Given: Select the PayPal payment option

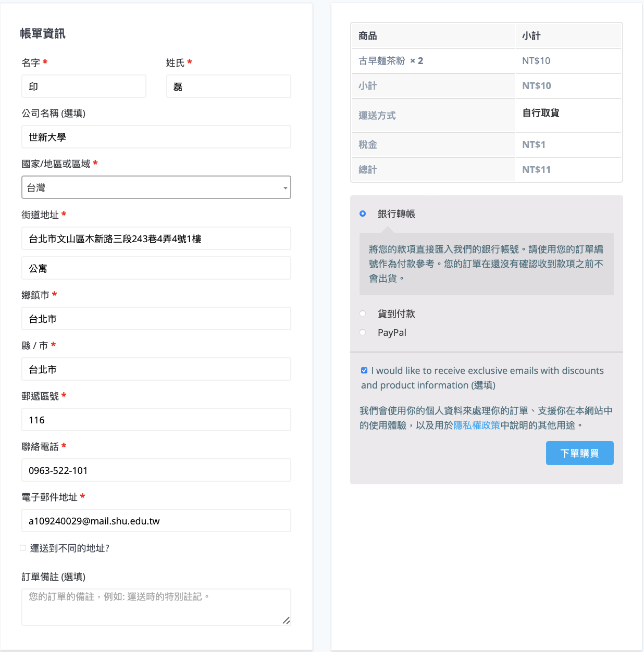Looking at the screenshot, I should pos(363,332).
